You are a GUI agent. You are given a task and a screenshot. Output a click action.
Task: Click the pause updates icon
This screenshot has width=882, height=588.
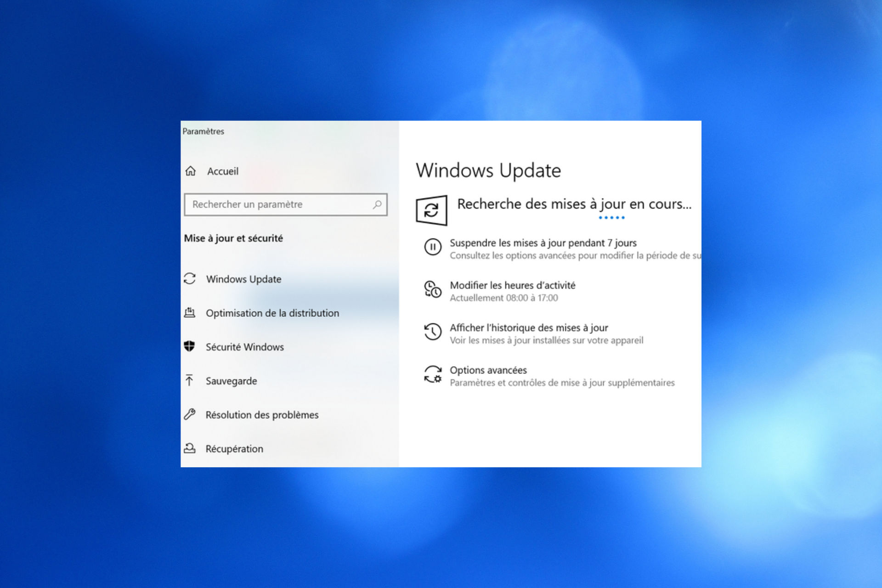pyautogui.click(x=433, y=247)
